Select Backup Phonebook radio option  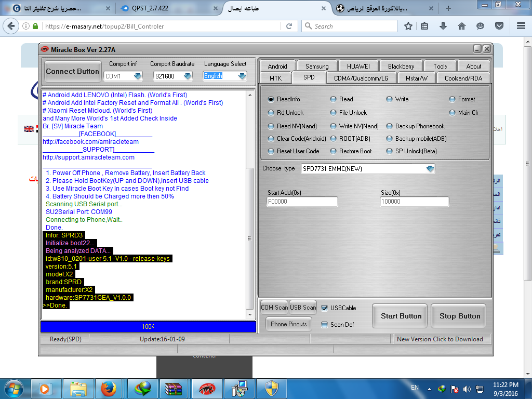tap(389, 126)
